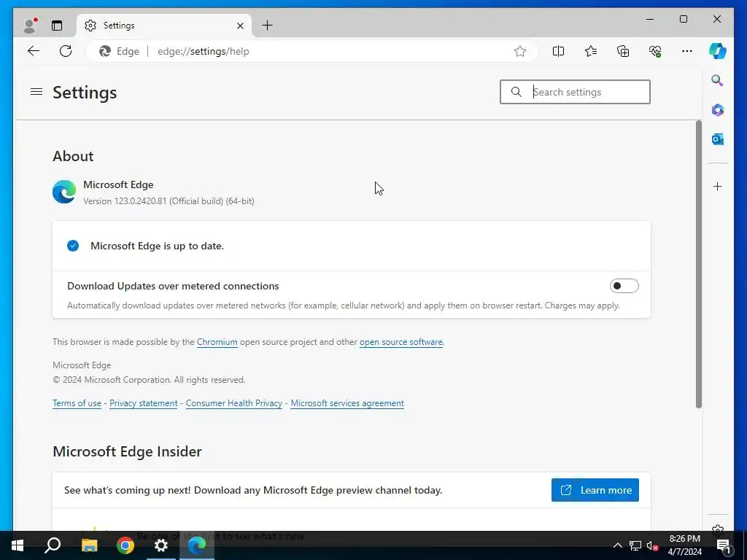
Task: Go back with the back arrow
Action: point(34,51)
